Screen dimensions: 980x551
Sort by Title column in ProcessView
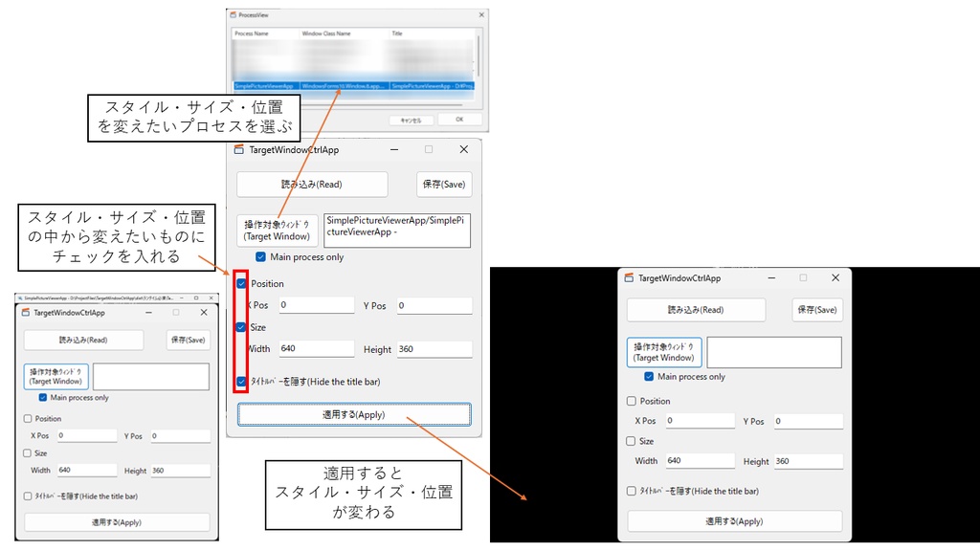click(432, 33)
